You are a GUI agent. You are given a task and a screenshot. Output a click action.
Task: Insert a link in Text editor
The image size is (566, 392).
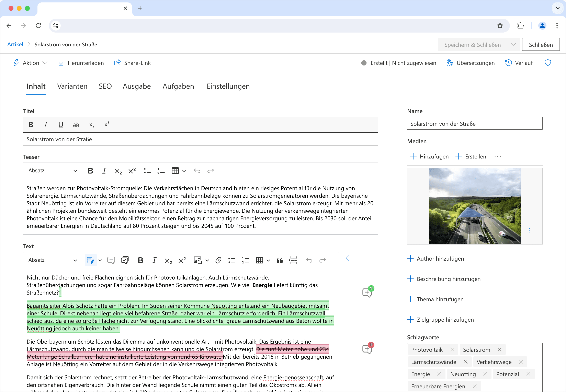click(218, 260)
